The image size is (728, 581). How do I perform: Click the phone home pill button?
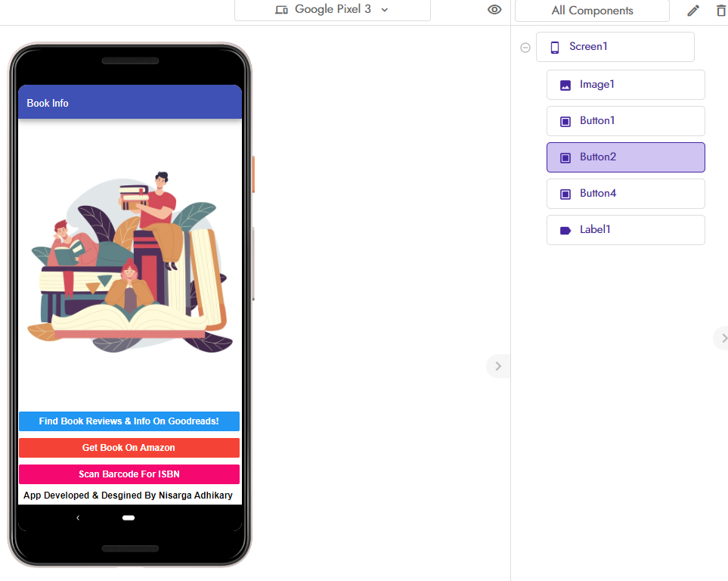[x=129, y=517]
